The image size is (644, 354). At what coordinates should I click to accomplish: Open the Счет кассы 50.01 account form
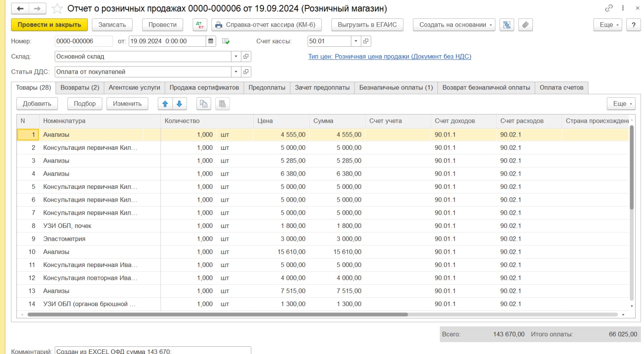[x=366, y=41]
